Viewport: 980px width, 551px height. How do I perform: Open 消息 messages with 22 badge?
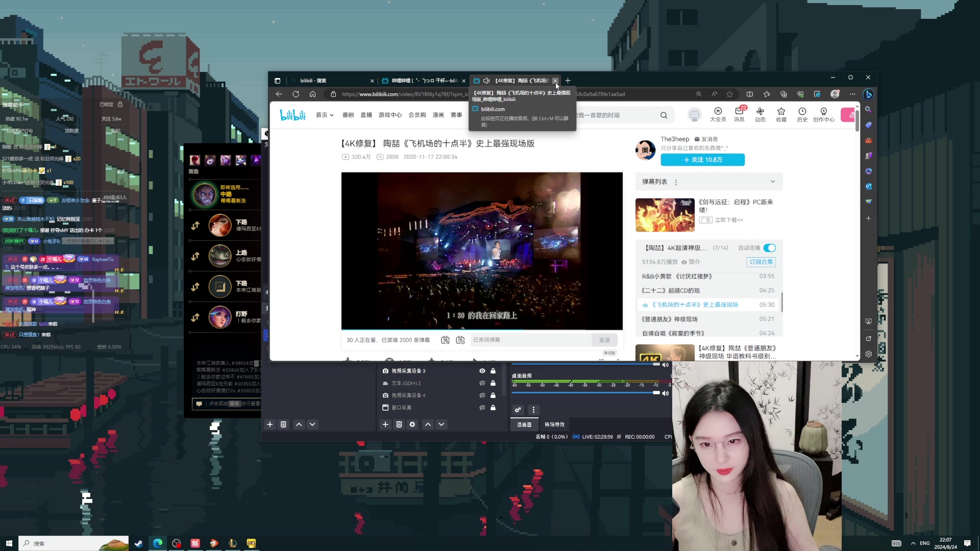tap(739, 115)
